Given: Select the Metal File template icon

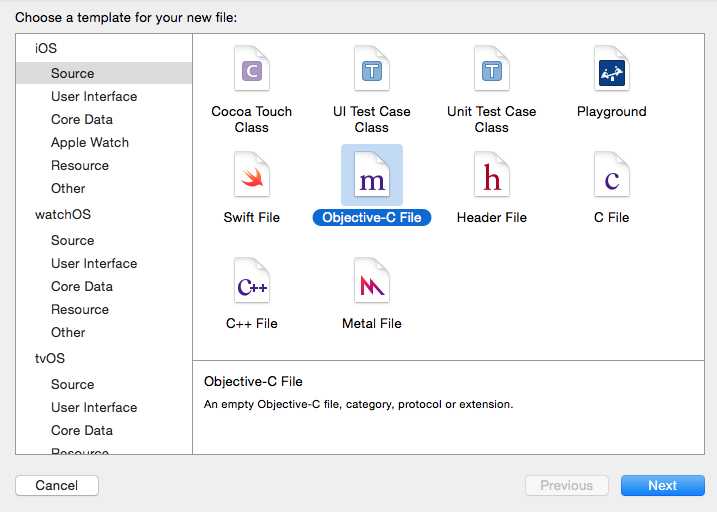Looking at the screenshot, I should pyautogui.click(x=372, y=283).
